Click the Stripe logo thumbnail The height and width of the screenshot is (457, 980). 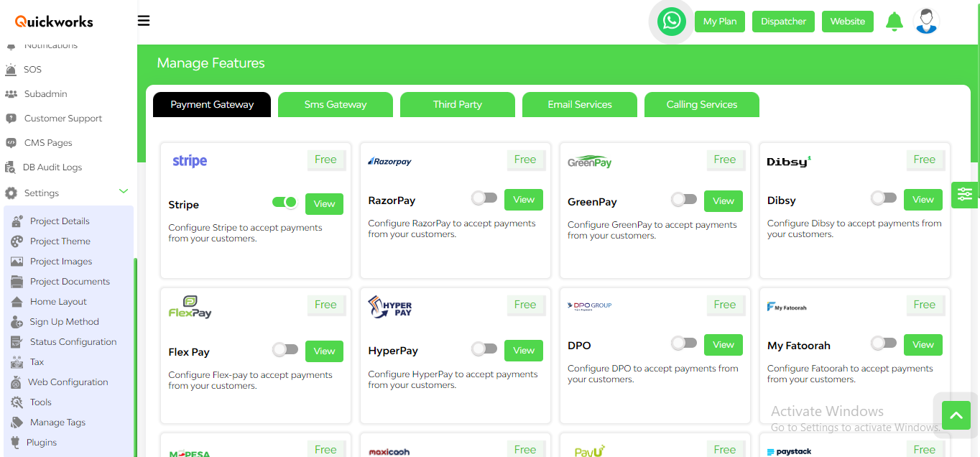click(190, 161)
